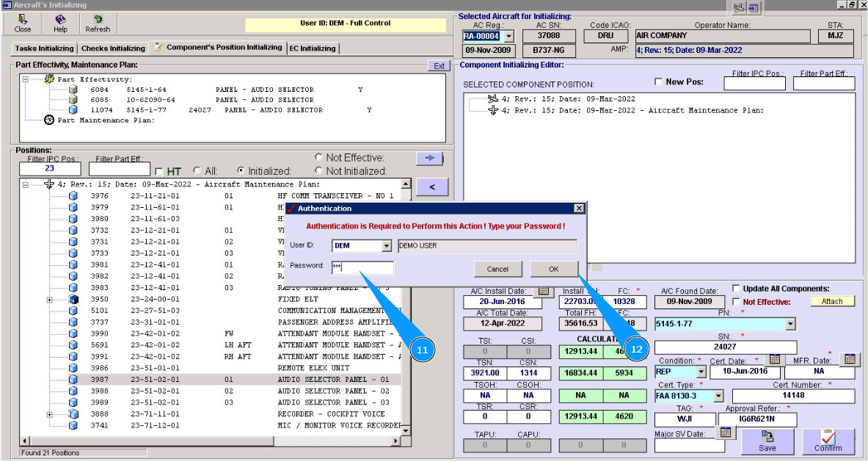Screen dimensions: 868x462
Task: Click aircraft icon of Positions tree root
Action: [x=49, y=184]
